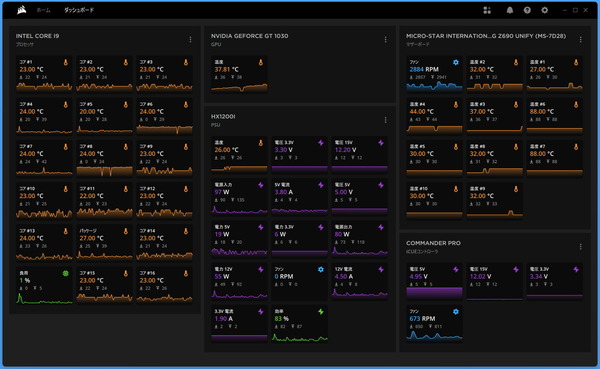Open Intel Core i9 panel options menu
This screenshot has height=369, width=600.
point(190,39)
